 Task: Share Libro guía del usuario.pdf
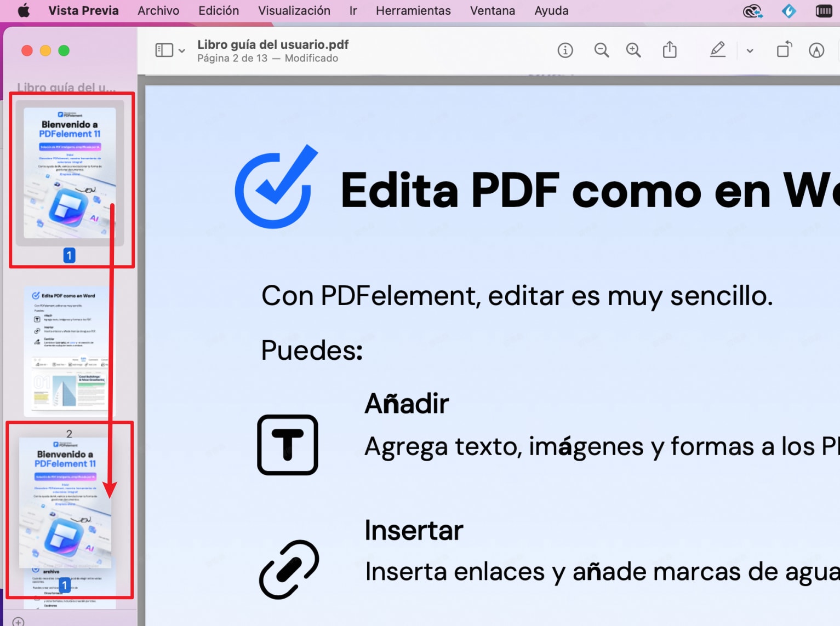(x=670, y=50)
